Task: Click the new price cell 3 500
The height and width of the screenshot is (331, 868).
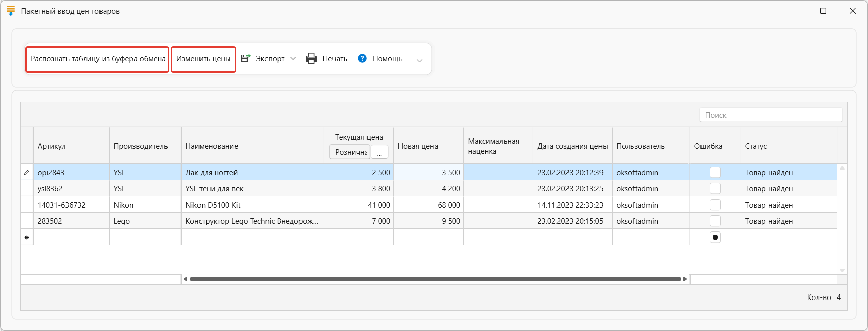Action: (428, 172)
